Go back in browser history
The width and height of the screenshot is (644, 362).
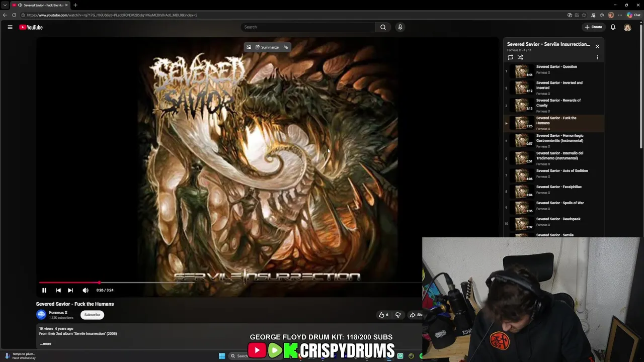(5, 15)
